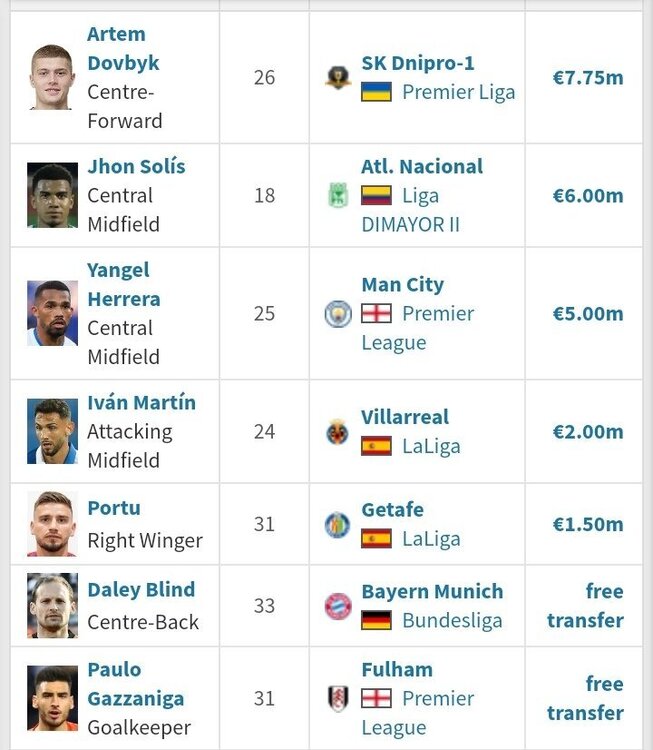This screenshot has width=653, height=750.
Task: Click the Germany flag beside Bundesliga
Action: [376, 621]
